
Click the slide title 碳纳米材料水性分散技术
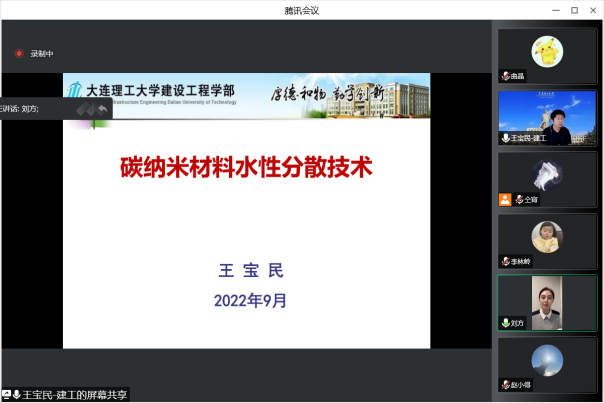(x=246, y=168)
